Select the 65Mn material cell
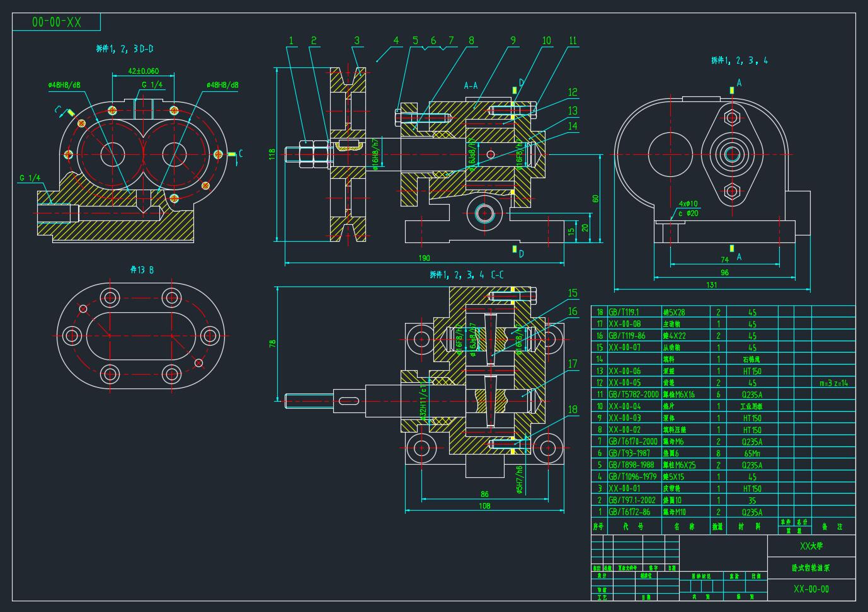The width and height of the screenshot is (868, 612). pyautogui.click(x=752, y=453)
